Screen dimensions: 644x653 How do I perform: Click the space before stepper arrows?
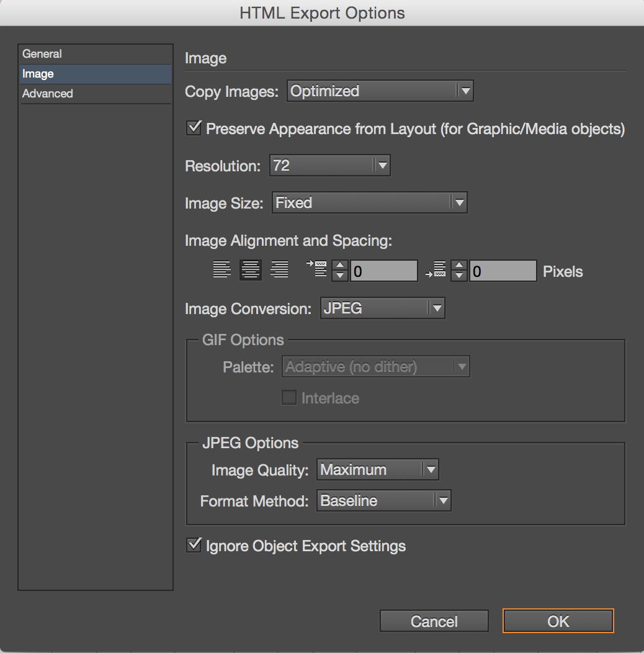point(340,271)
